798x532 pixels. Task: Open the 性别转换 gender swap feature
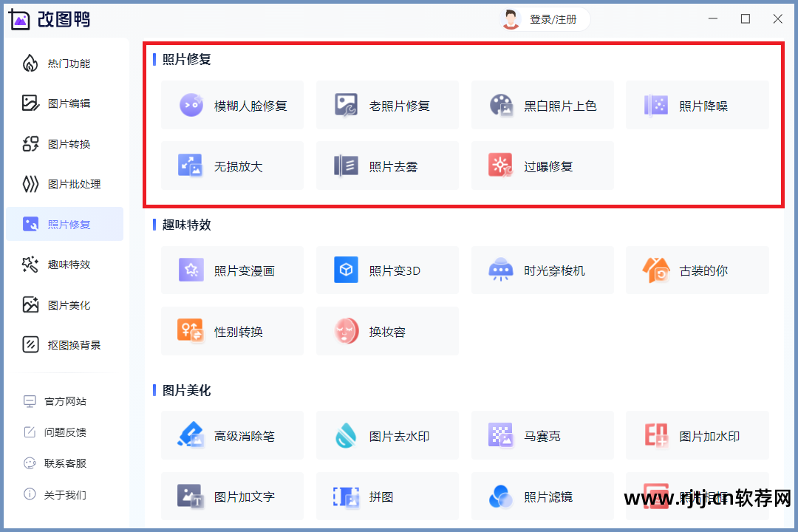(232, 330)
